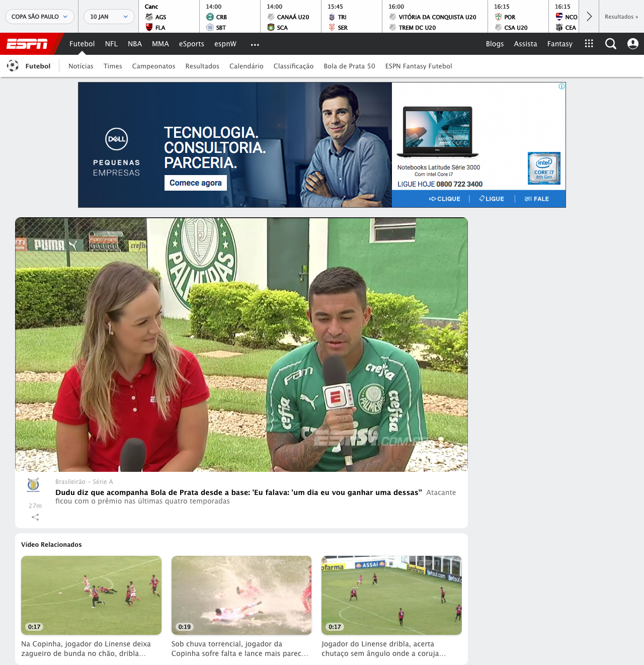Select the Resultados subnav tab

202,66
